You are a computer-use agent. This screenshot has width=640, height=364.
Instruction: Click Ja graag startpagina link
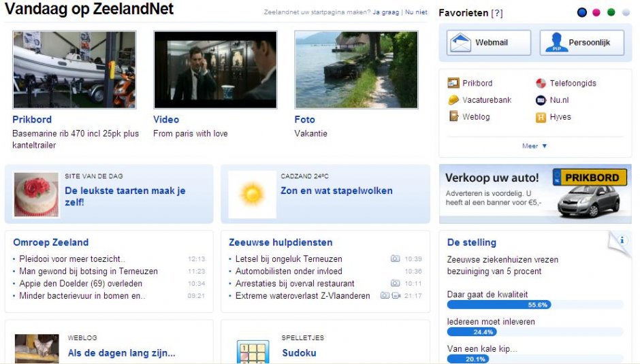pyautogui.click(x=386, y=12)
